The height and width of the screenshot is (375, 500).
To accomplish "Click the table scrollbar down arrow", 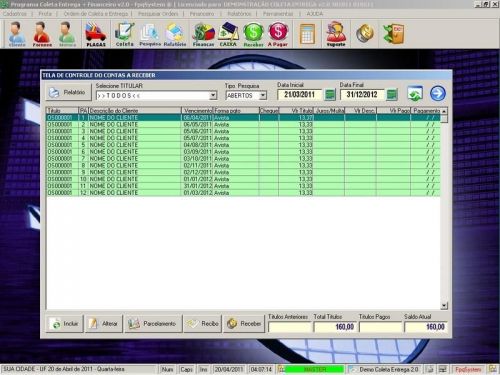I will 444,305.
